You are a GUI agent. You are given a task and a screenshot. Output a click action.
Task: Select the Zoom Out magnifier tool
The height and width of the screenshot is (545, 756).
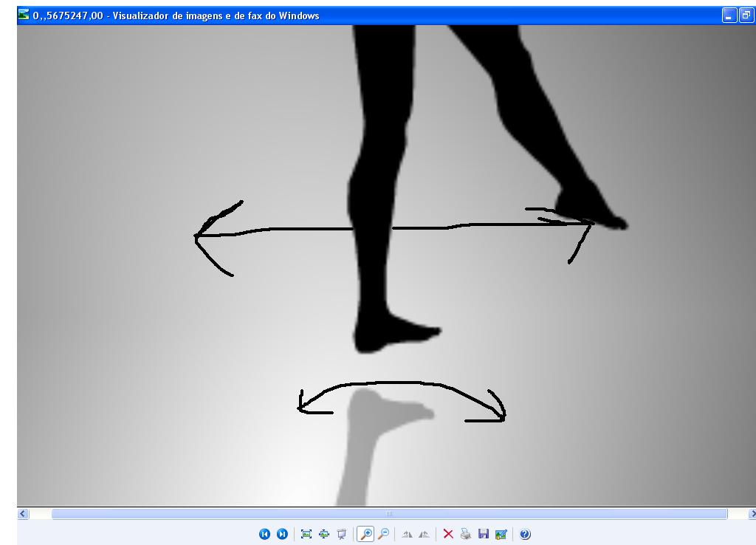[x=384, y=534]
